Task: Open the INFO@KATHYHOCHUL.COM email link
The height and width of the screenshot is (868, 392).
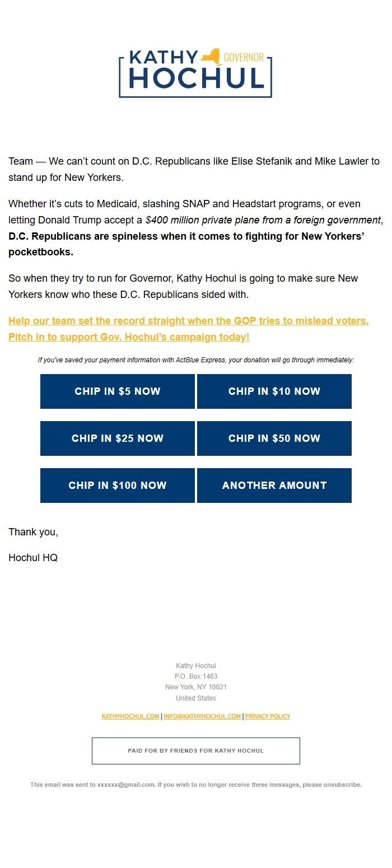Action: coord(202,717)
